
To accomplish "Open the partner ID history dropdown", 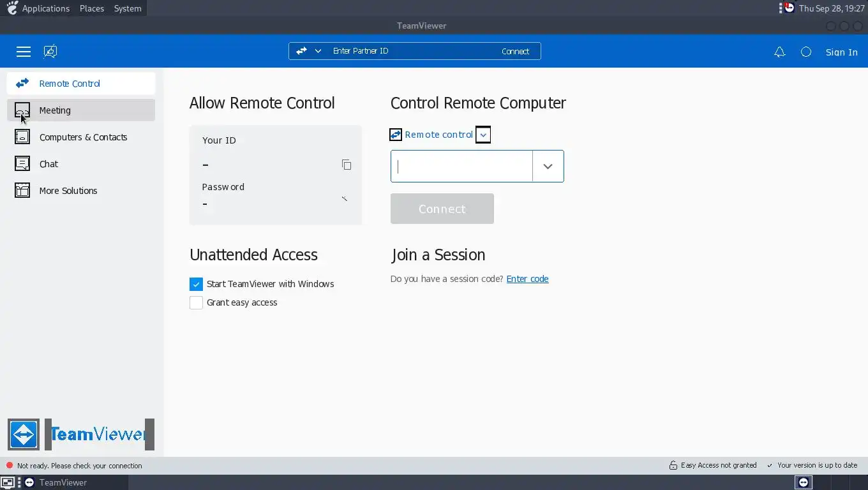I will pyautogui.click(x=548, y=166).
